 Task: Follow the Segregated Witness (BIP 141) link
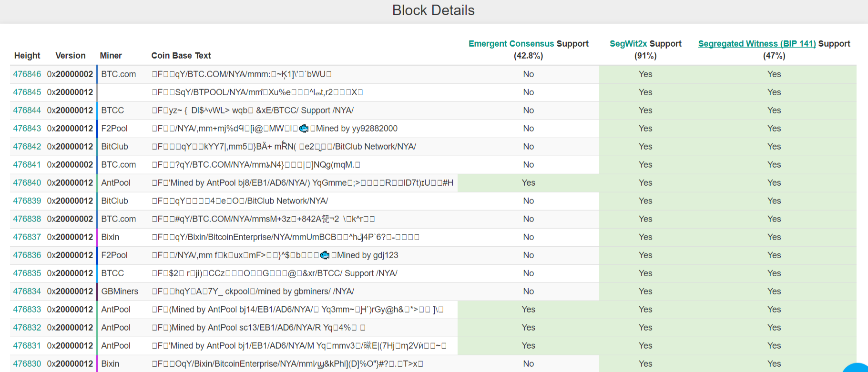[x=756, y=44]
